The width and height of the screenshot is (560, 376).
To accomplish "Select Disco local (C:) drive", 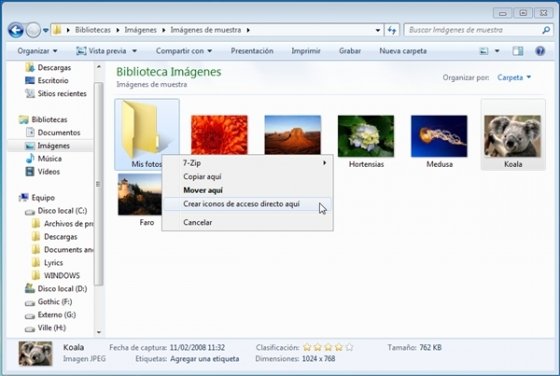I will coord(56,211).
